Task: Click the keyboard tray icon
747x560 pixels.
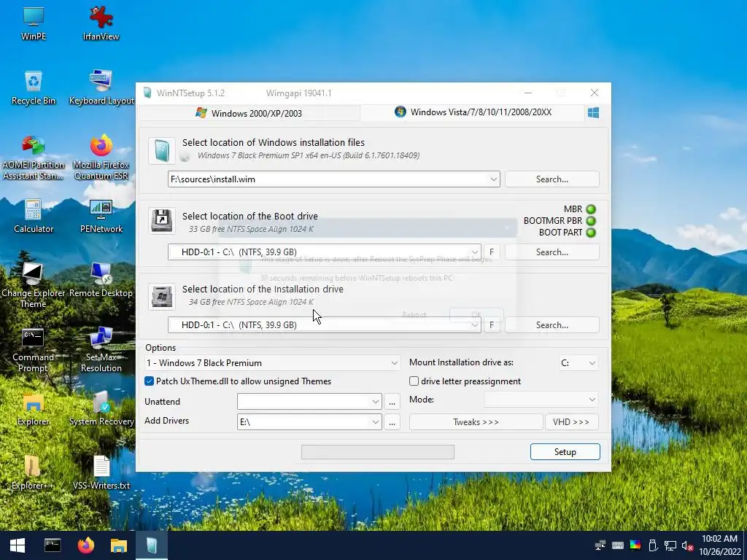Action: tap(618, 545)
